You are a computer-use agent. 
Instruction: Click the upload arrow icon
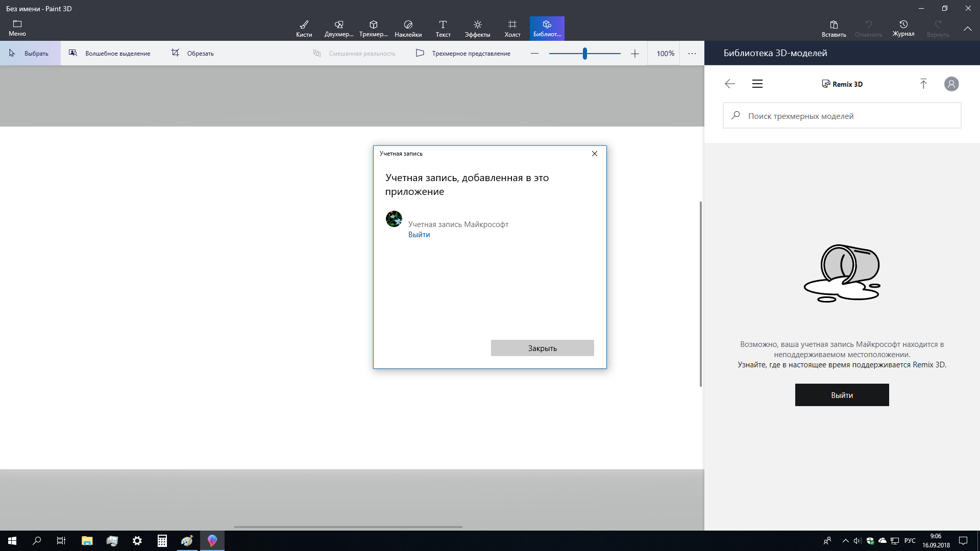[x=923, y=84]
